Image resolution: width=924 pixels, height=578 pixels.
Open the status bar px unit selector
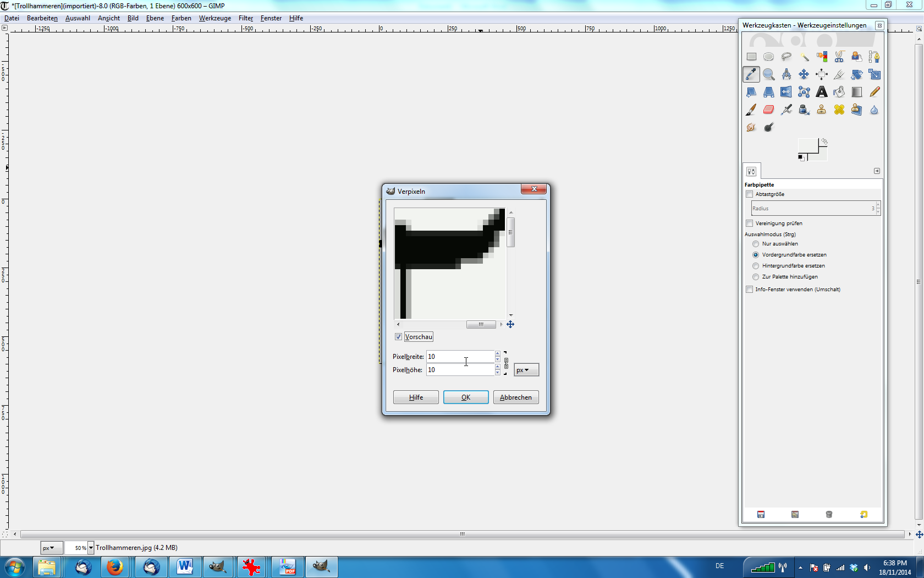[50, 548]
